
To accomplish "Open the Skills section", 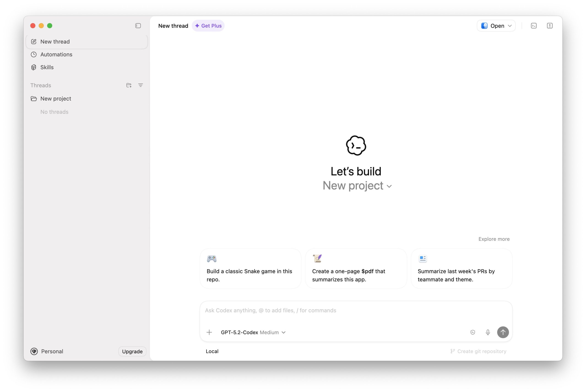I will coord(47,67).
